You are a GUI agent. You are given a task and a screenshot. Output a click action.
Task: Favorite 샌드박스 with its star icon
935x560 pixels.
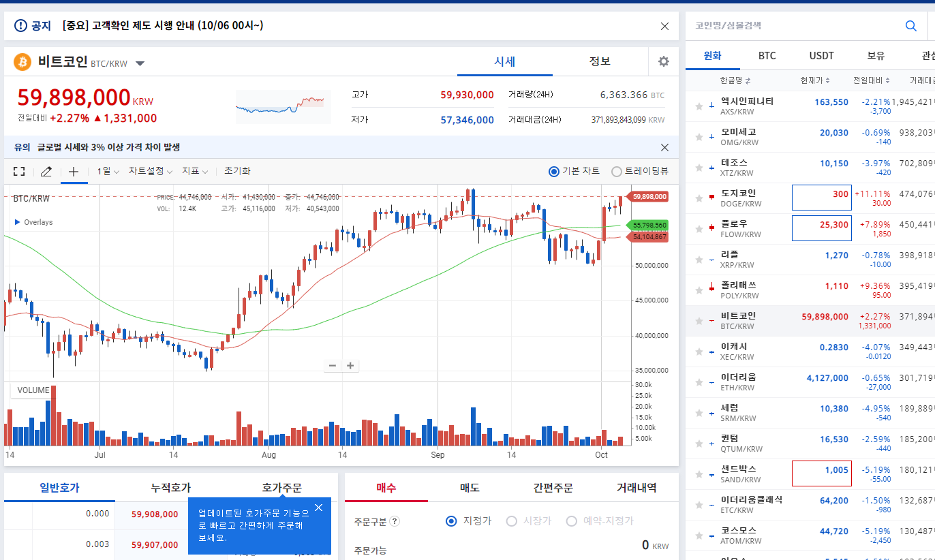pos(699,474)
